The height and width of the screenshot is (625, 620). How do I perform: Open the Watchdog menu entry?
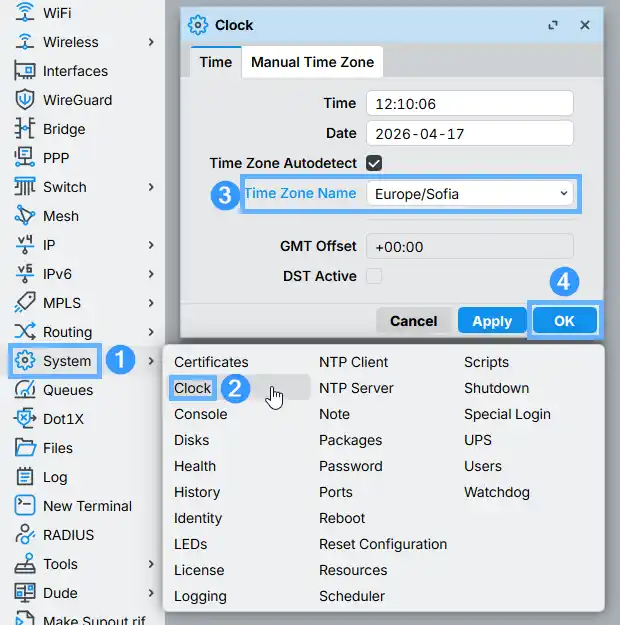pyautogui.click(x=497, y=492)
